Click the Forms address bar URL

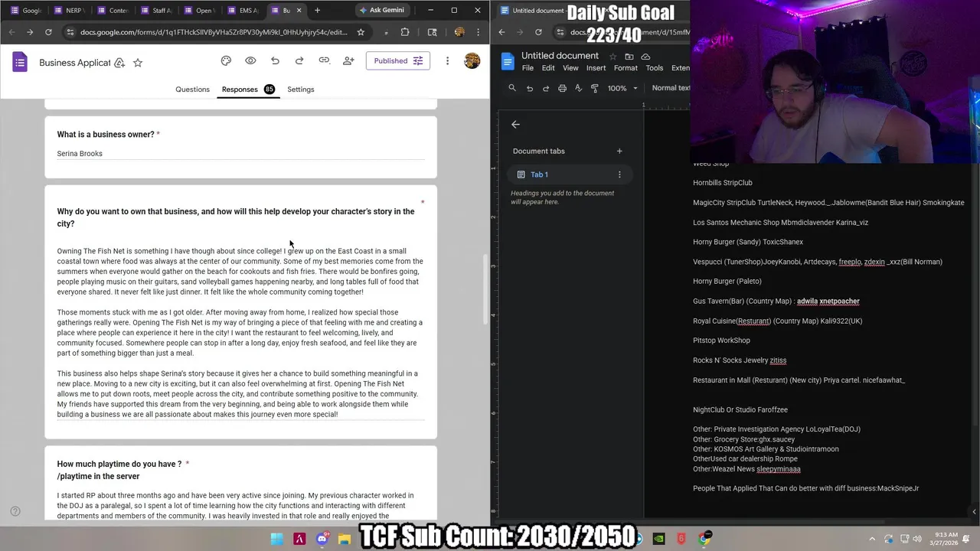click(214, 32)
